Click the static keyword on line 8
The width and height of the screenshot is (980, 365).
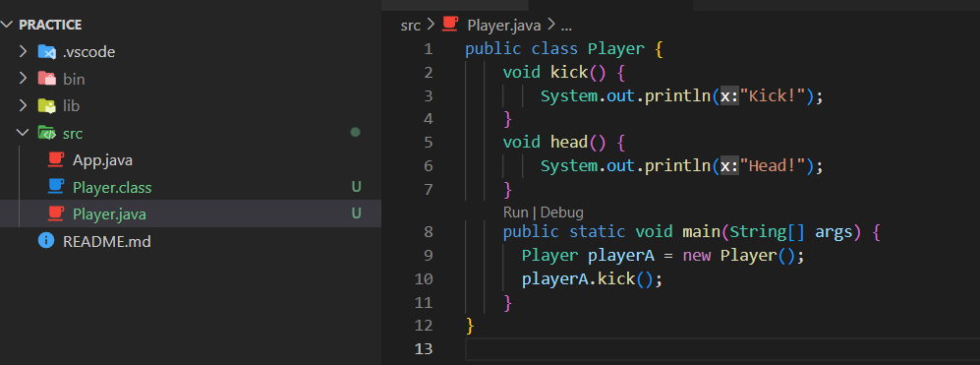click(x=597, y=232)
